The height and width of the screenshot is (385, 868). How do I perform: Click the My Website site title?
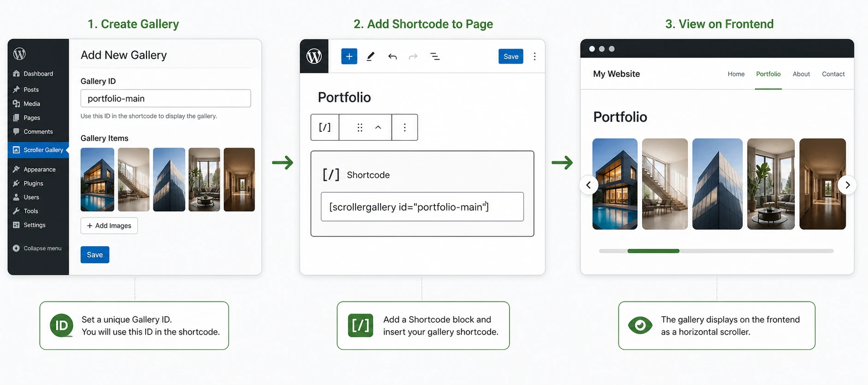pos(616,74)
